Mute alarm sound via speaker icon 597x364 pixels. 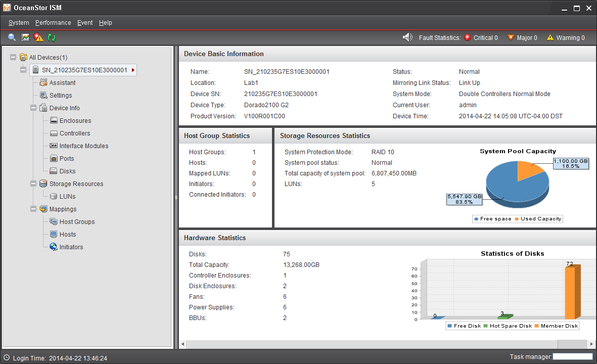[407, 37]
